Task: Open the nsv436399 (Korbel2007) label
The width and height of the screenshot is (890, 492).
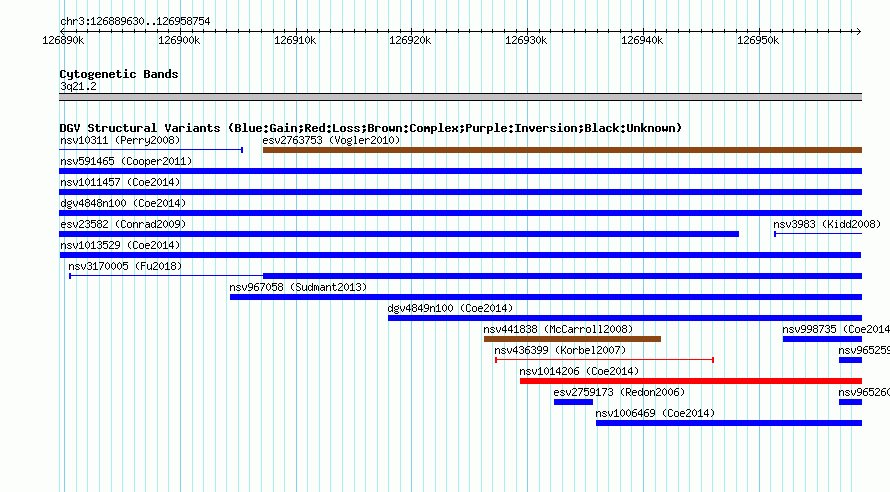Action: click(560, 350)
